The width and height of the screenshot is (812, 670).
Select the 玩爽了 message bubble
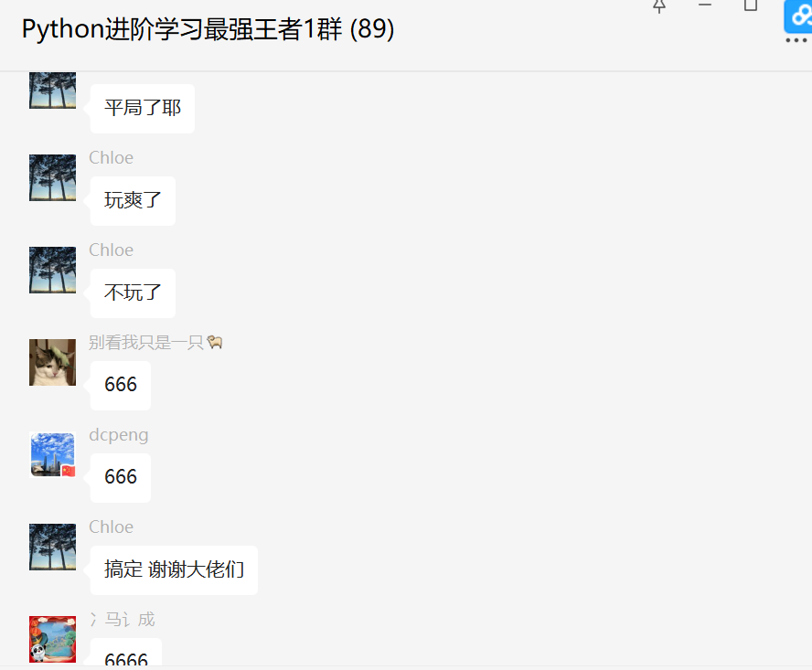[133, 200]
